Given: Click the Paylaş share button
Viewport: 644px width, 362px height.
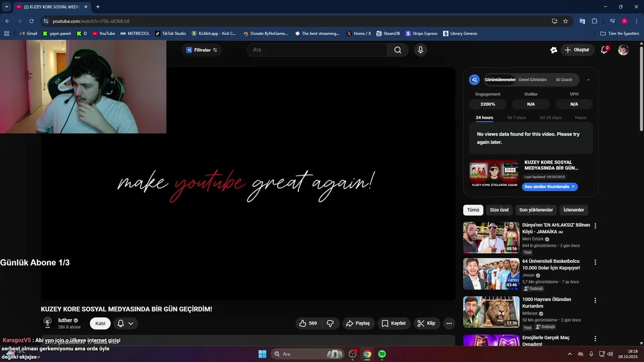Looking at the screenshot, I should coord(358,323).
